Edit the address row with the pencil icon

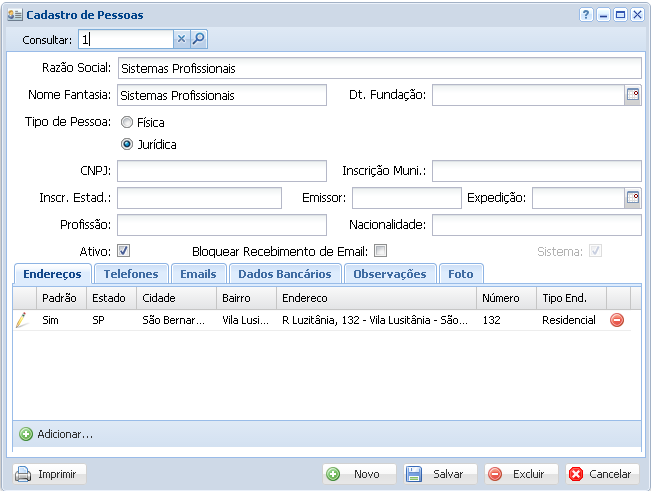[x=22, y=320]
